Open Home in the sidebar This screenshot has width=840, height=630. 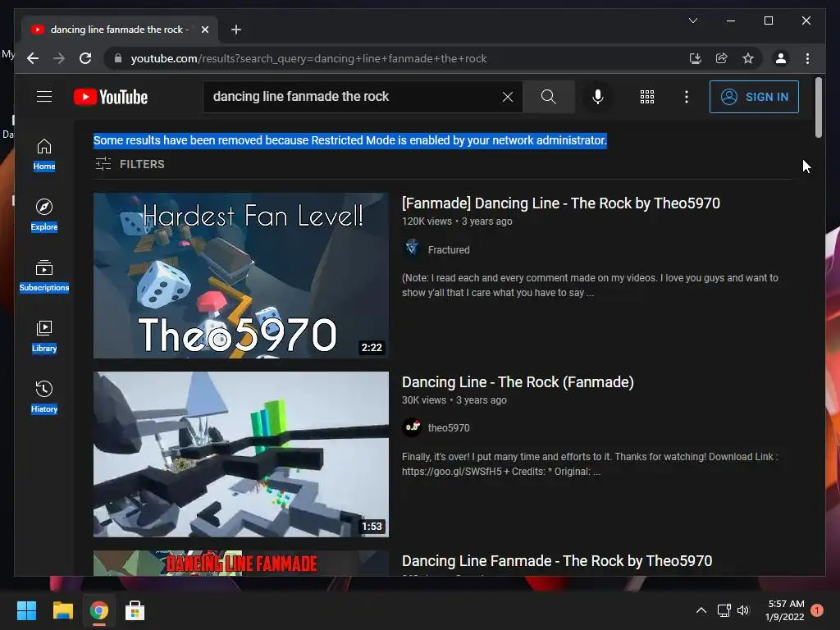(44, 155)
